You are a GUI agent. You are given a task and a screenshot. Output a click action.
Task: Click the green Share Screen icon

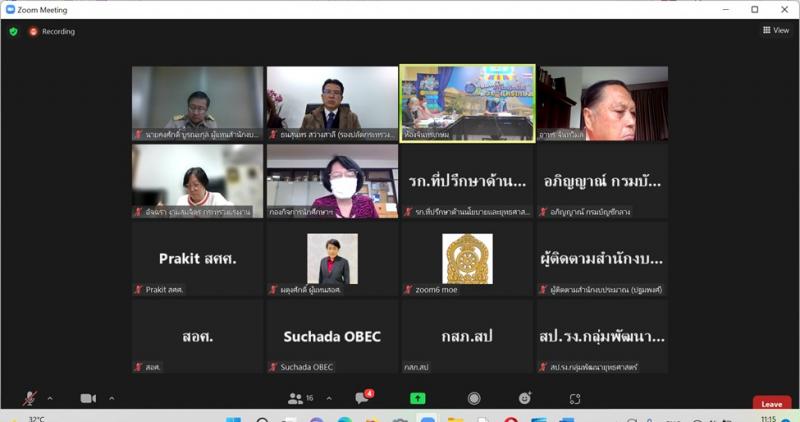418,399
